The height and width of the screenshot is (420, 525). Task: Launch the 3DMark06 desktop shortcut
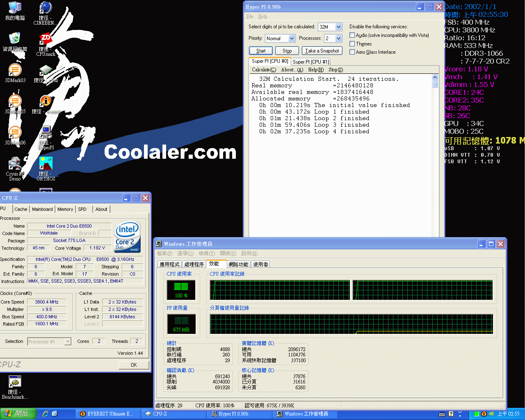15,135
